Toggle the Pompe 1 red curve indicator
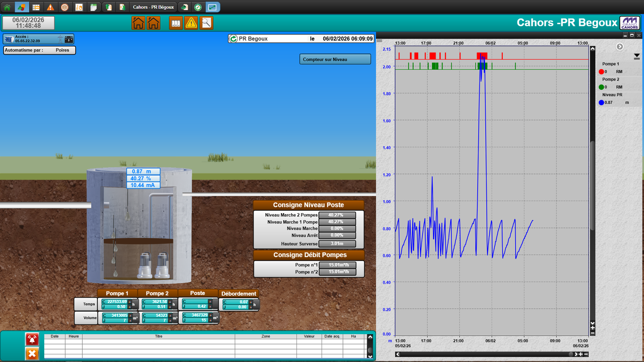Viewport: 644px width, 362px height. (x=602, y=72)
